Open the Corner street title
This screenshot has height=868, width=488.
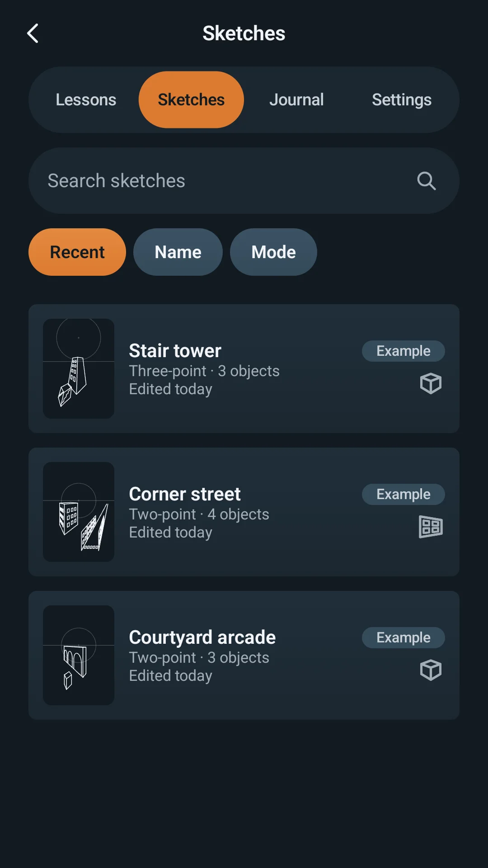point(185,494)
